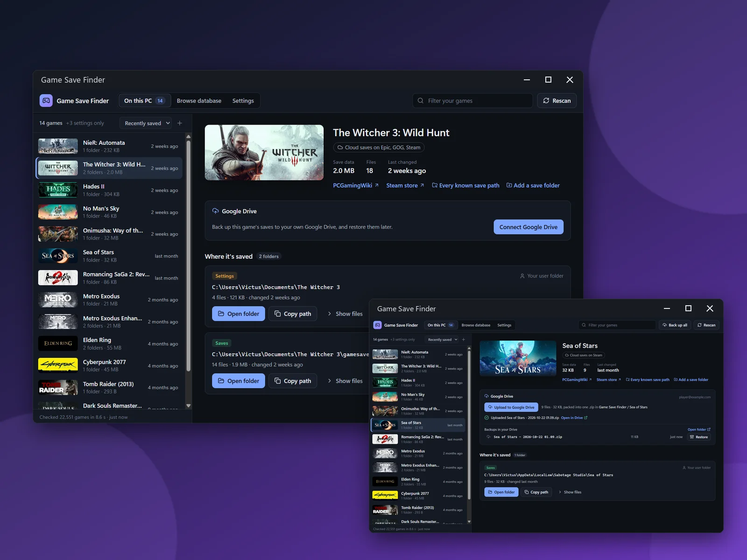Open folder for the Witcher 3 Settings path

pos(239,314)
